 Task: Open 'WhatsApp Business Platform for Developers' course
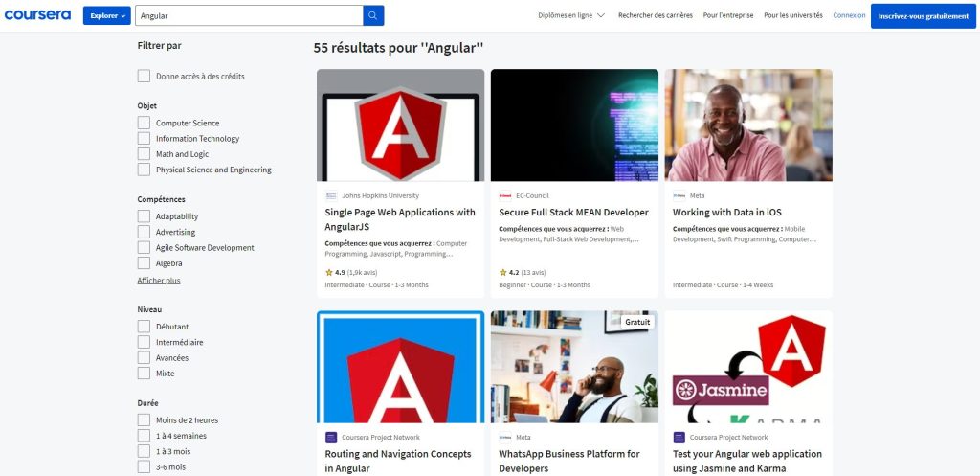tap(569, 461)
